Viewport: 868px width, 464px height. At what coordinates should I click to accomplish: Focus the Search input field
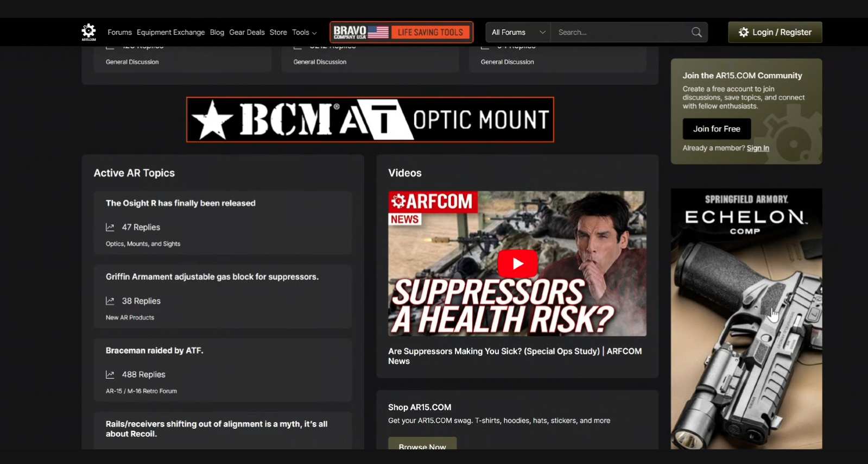coord(622,32)
